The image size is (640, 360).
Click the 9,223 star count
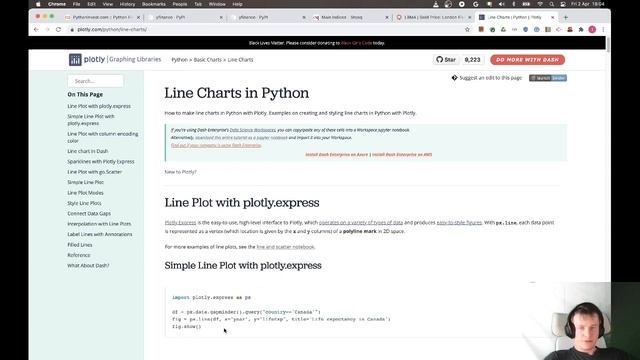click(x=472, y=60)
